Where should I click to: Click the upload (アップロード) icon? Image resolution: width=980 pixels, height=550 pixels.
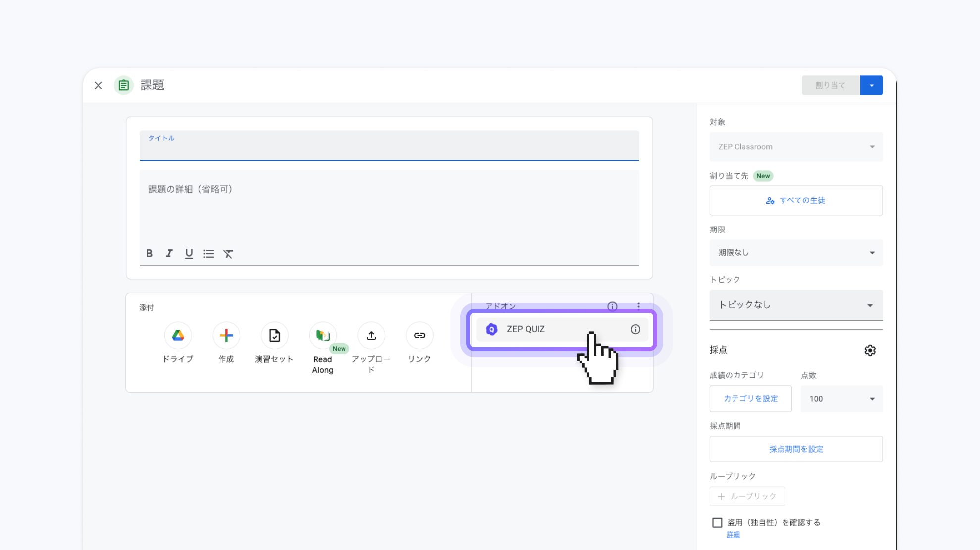click(371, 336)
